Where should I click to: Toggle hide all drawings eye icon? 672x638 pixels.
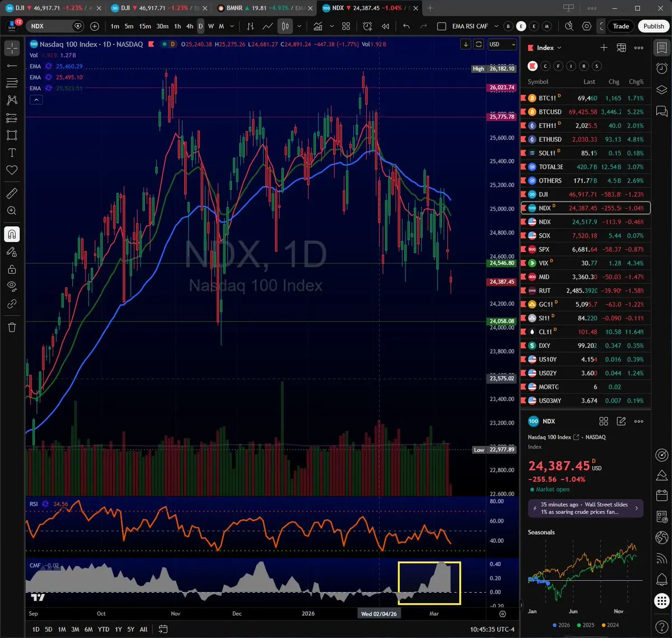tap(12, 286)
